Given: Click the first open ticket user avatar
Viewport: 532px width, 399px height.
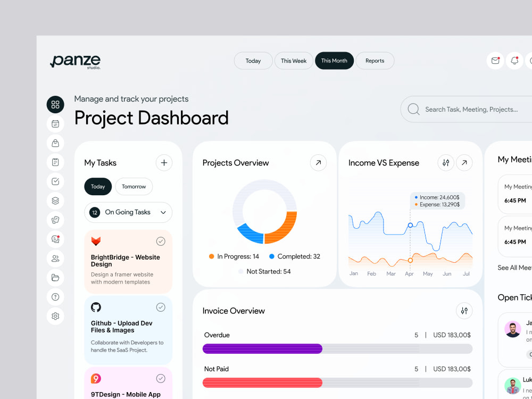Looking at the screenshot, I should 513,329.
